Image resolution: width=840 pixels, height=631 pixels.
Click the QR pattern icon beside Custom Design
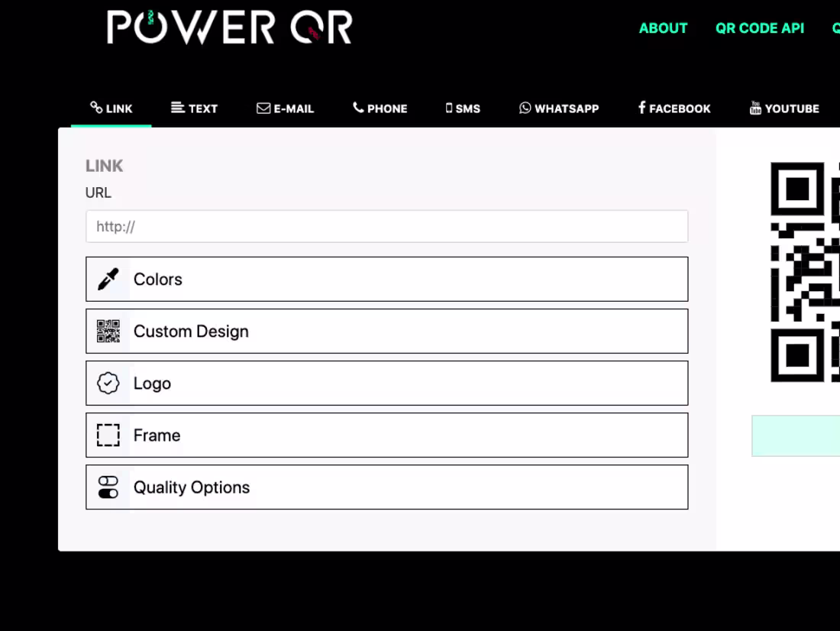(x=108, y=331)
